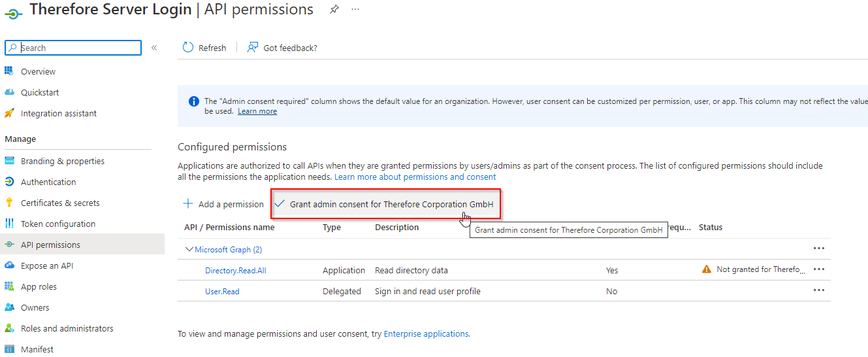
Task: Sort by API / Permissions name header
Action: tap(229, 227)
